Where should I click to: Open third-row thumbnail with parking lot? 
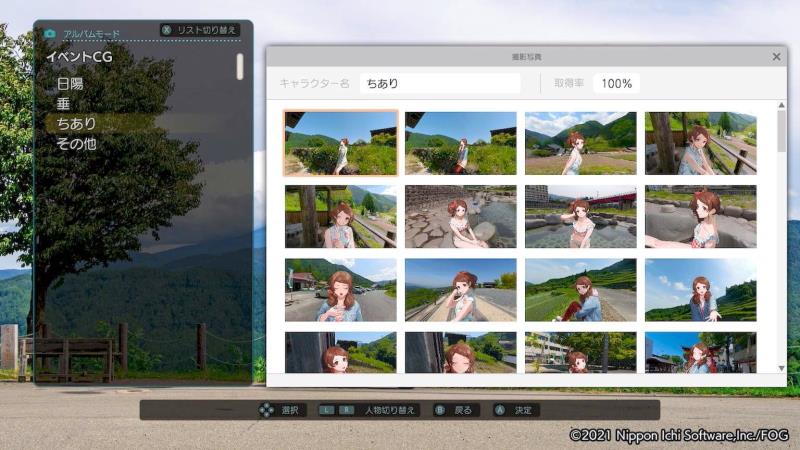[x=341, y=290]
